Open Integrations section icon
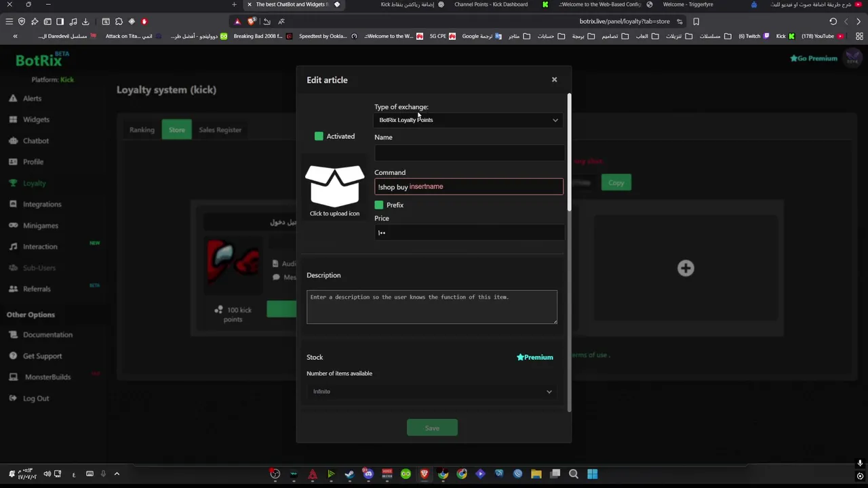 click(x=13, y=204)
